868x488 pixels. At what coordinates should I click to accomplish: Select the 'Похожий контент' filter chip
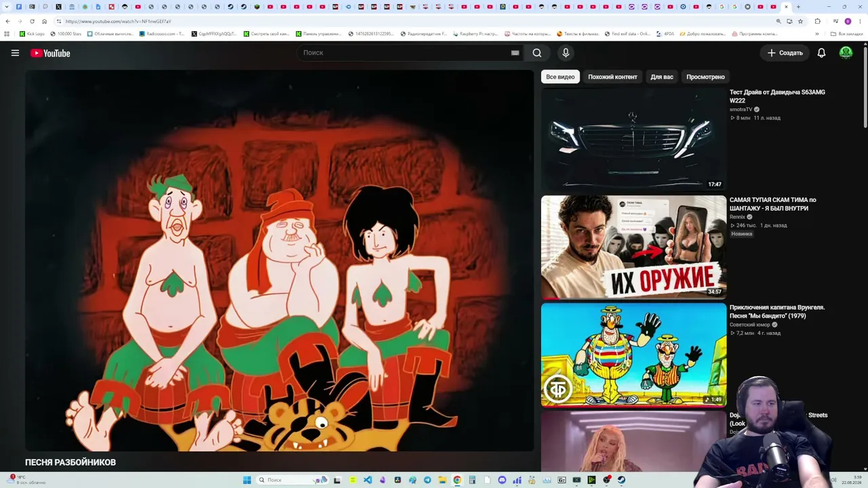(x=612, y=77)
